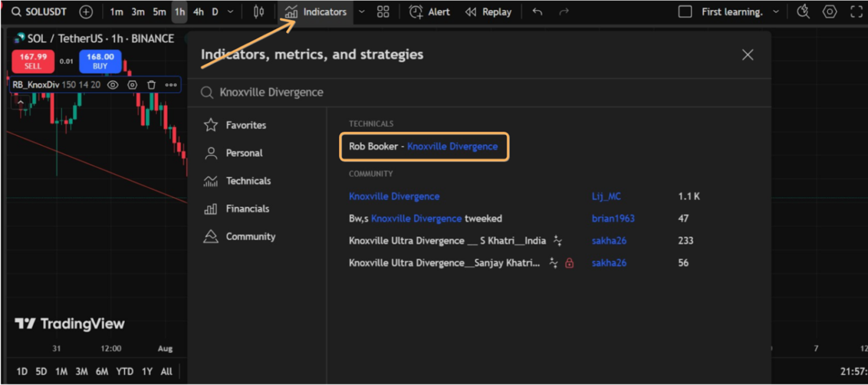Image resolution: width=868 pixels, height=385 pixels.
Task: Redo chart action
Action: [x=563, y=12]
